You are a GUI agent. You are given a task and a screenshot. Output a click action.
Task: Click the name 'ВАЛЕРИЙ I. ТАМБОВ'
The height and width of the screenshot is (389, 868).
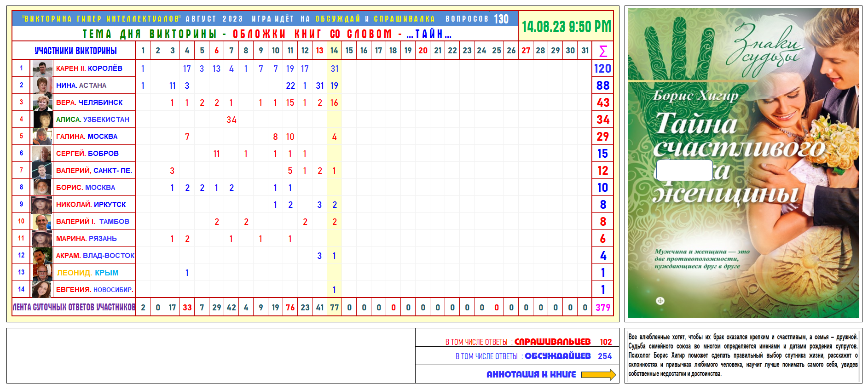click(93, 222)
